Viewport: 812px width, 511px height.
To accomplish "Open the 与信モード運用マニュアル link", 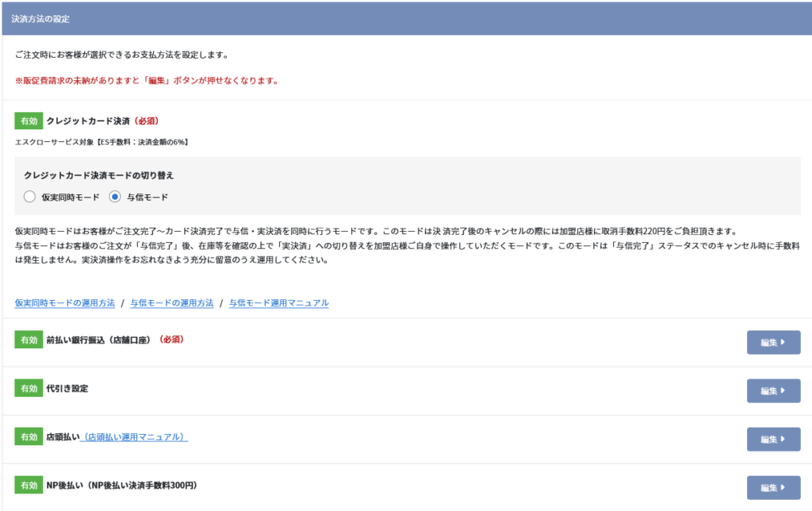I will [278, 303].
